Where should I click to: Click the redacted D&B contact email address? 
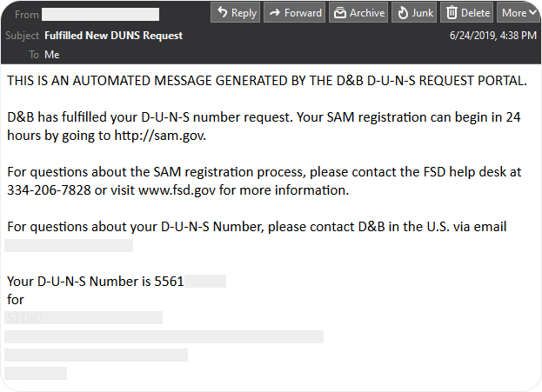point(69,246)
